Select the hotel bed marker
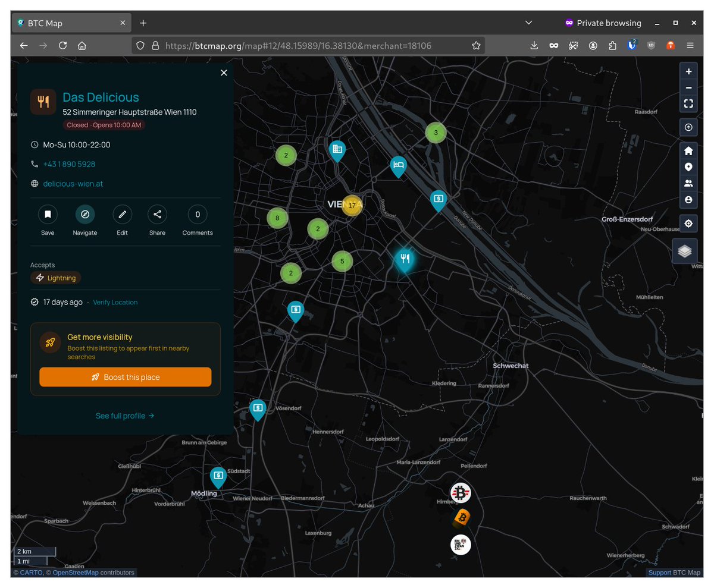The image size is (714, 588). pyautogui.click(x=399, y=166)
